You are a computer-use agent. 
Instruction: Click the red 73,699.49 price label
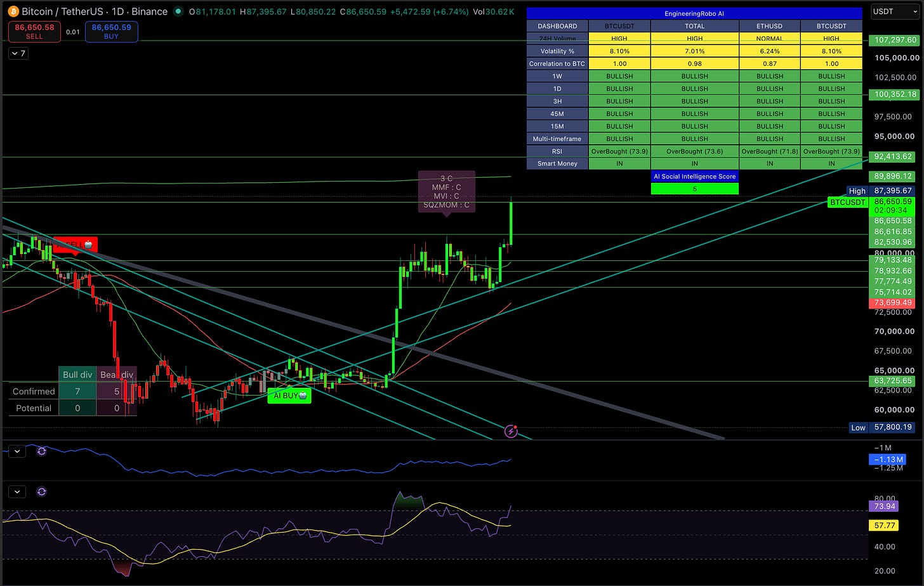pos(893,303)
